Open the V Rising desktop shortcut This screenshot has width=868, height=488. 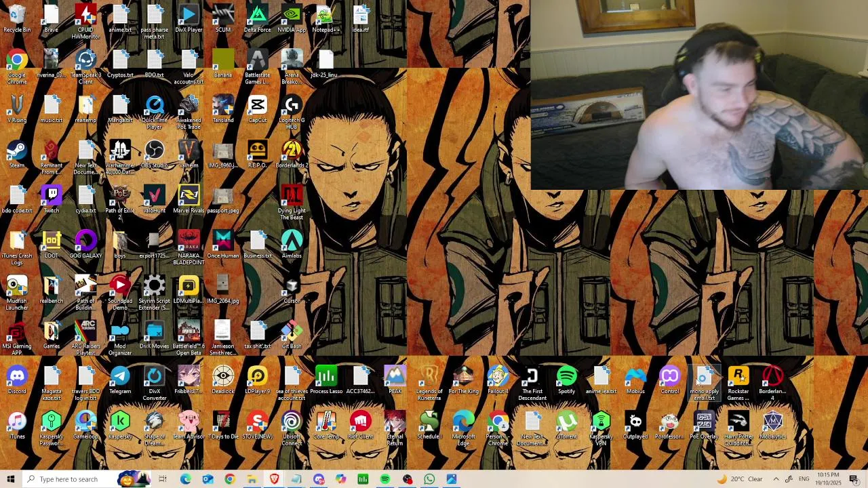pos(17,108)
